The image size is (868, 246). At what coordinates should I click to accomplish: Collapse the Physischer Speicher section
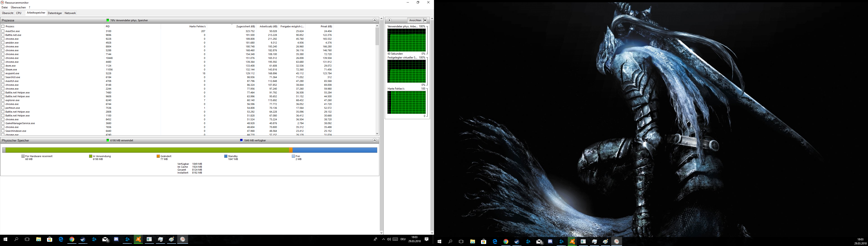coord(374,140)
